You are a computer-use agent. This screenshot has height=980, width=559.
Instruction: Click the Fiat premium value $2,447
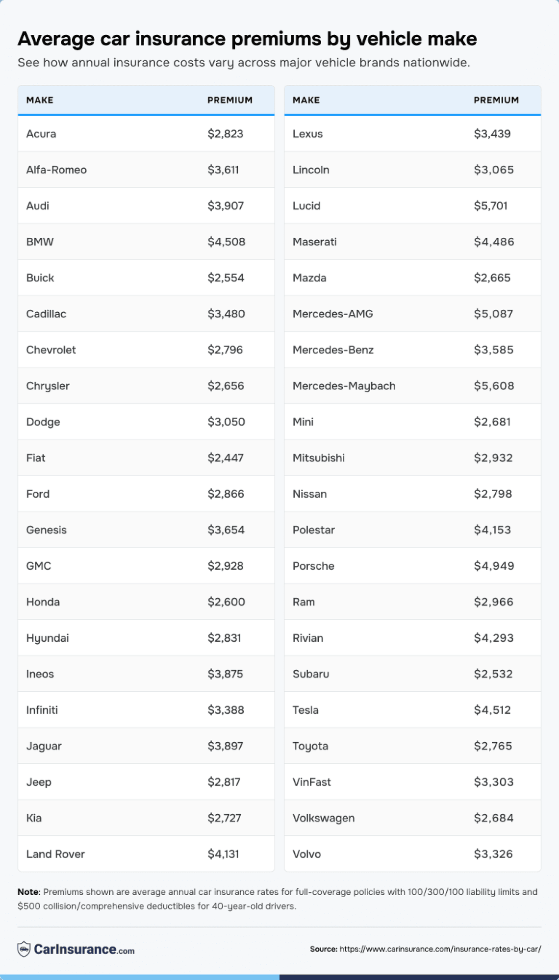point(225,458)
